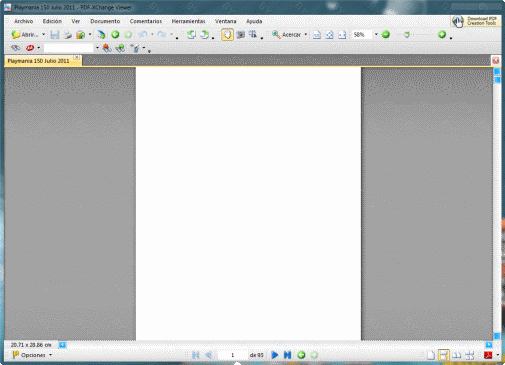Click the Save floppy disk icon
The image size is (505, 365).
[x=55, y=34]
